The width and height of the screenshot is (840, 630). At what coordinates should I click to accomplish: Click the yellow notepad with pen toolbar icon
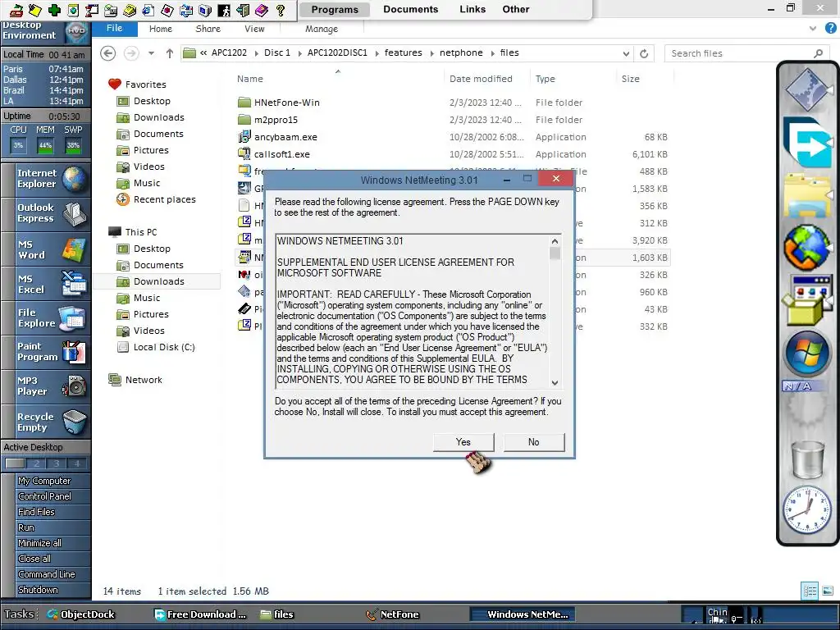(35, 10)
